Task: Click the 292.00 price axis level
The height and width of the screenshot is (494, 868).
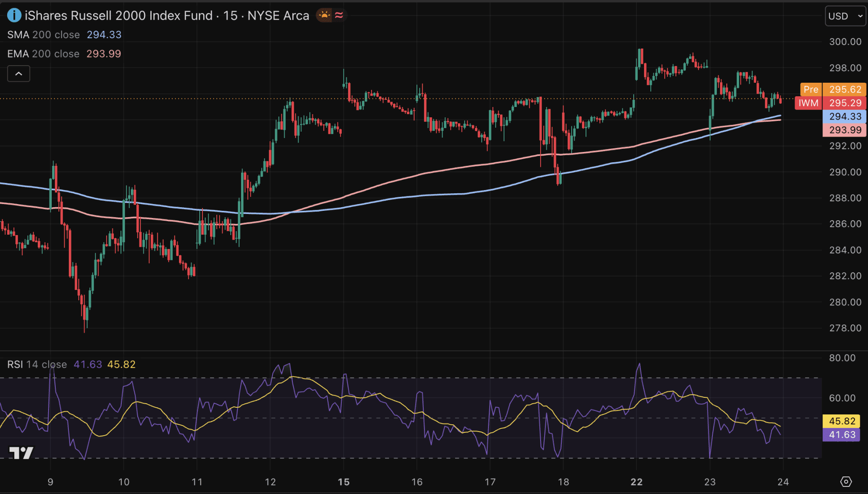Action: (846, 146)
